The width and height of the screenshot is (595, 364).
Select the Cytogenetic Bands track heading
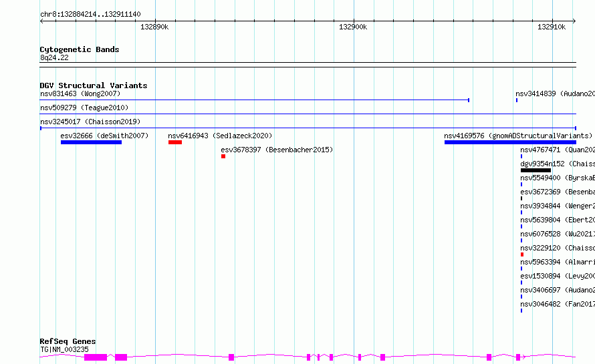coord(80,49)
